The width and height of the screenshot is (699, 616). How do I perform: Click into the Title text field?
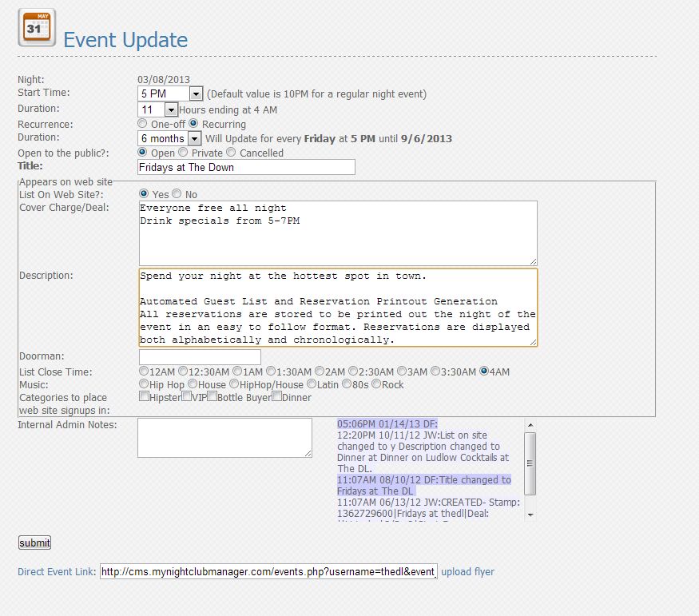pos(247,167)
